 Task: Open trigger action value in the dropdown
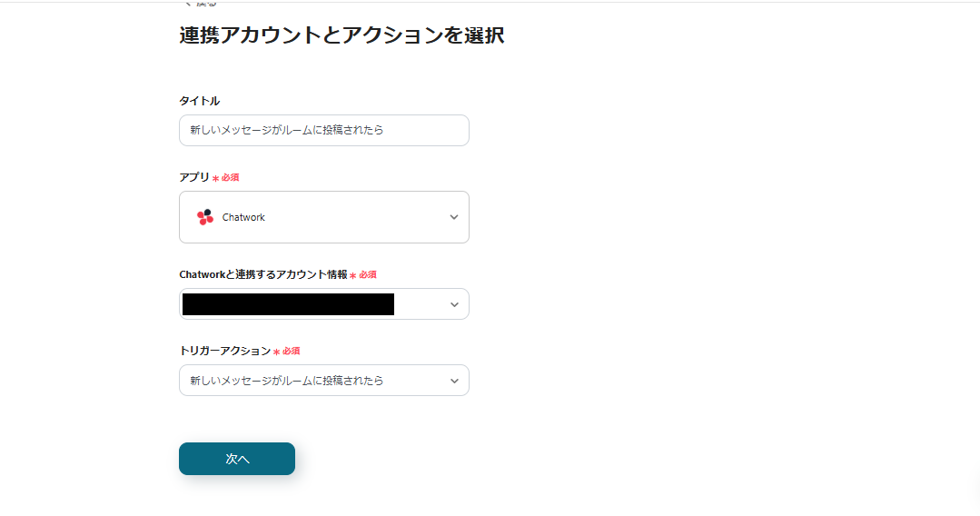pos(287,381)
